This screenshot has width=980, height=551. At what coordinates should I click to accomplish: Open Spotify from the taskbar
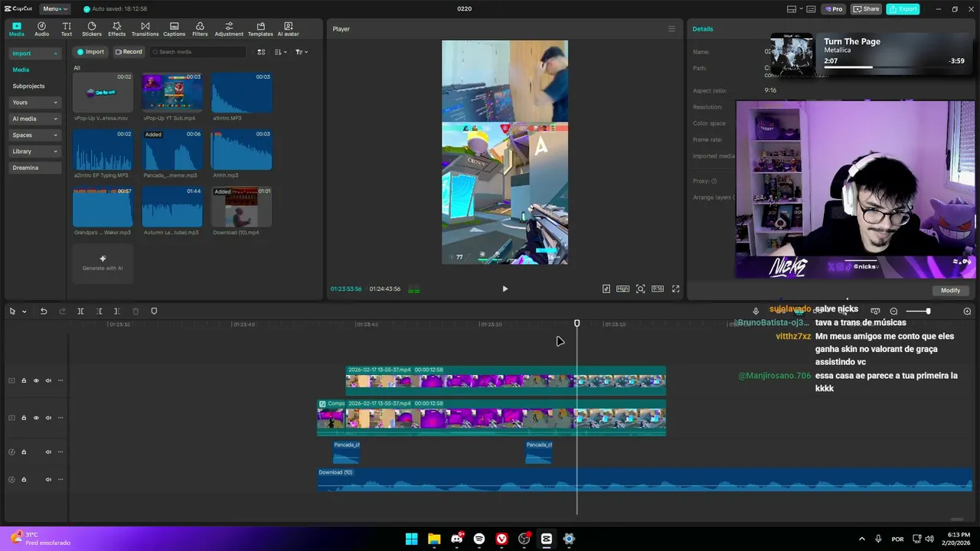479,539
